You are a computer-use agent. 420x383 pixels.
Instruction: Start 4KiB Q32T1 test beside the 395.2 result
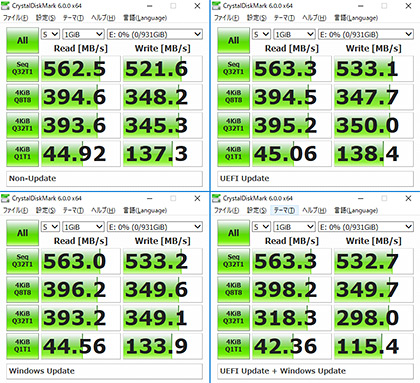(233, 125)
